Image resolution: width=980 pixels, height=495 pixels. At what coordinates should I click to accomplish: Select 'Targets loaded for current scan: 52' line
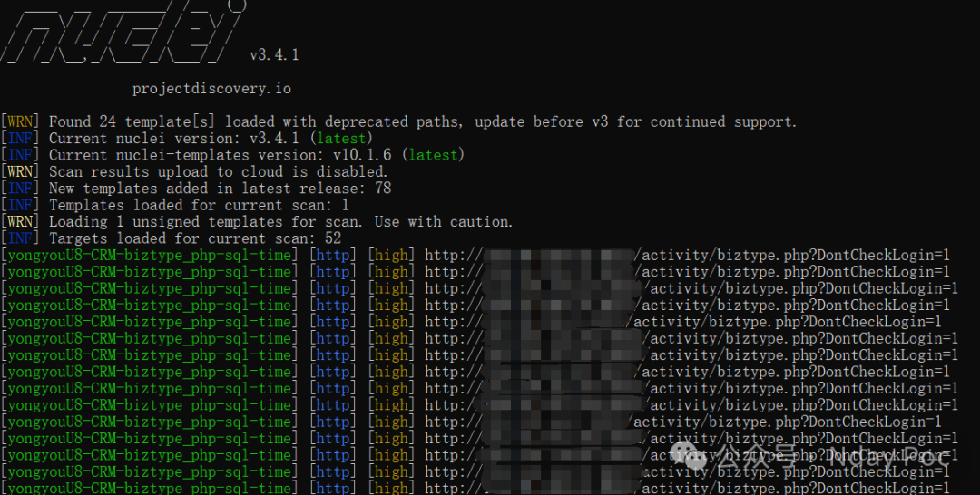click(171, 238)
